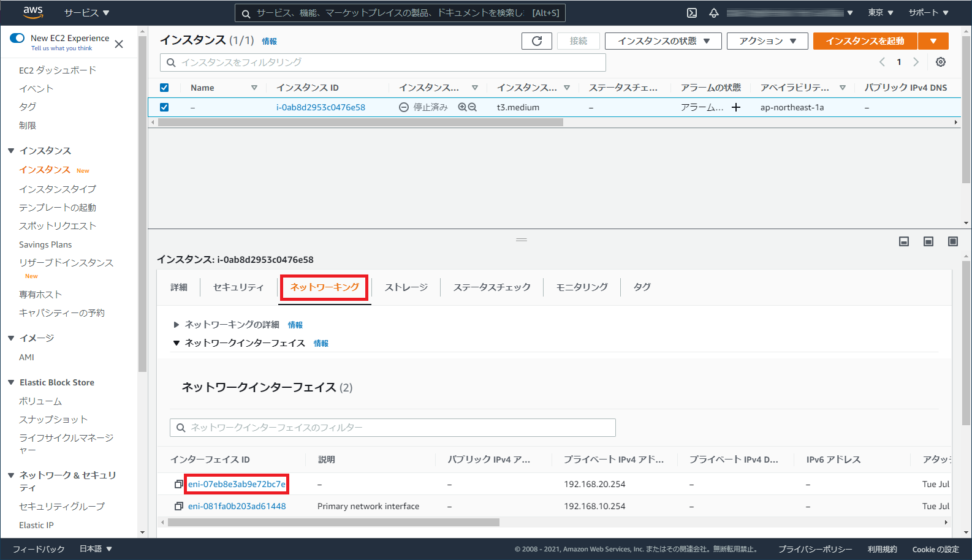Image resolution: width=972 pixels, height=560 pixels.
Task: Open the CloudShell terminal icon
Action: click(x=692, y=13)
